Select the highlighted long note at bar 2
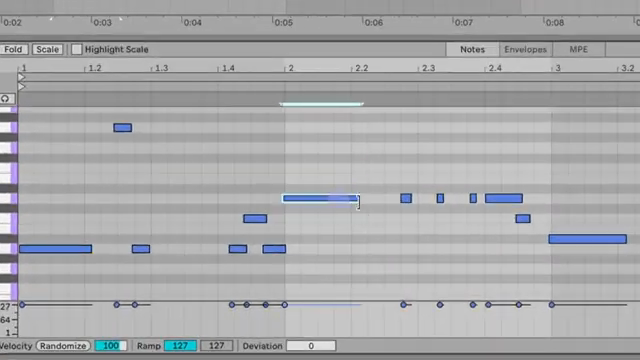Image resolution: width=640 pixels, height=360 pixels. click(321, 198)
